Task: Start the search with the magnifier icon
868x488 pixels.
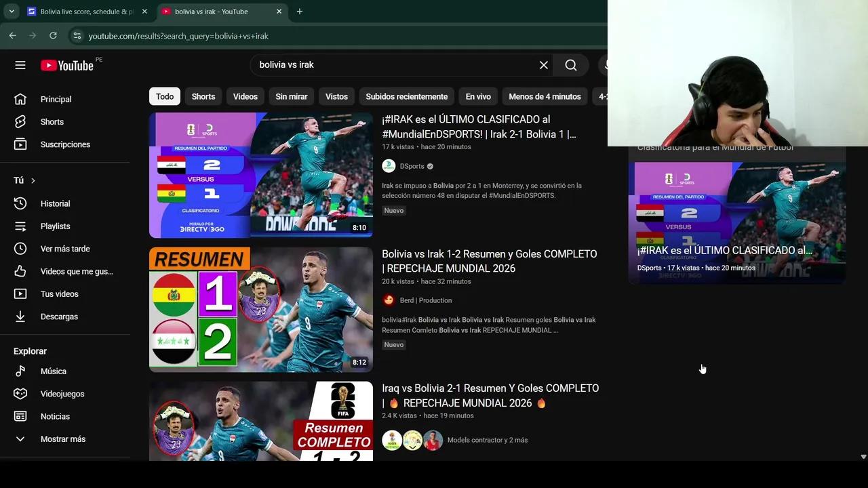Action: pos(570,65)
